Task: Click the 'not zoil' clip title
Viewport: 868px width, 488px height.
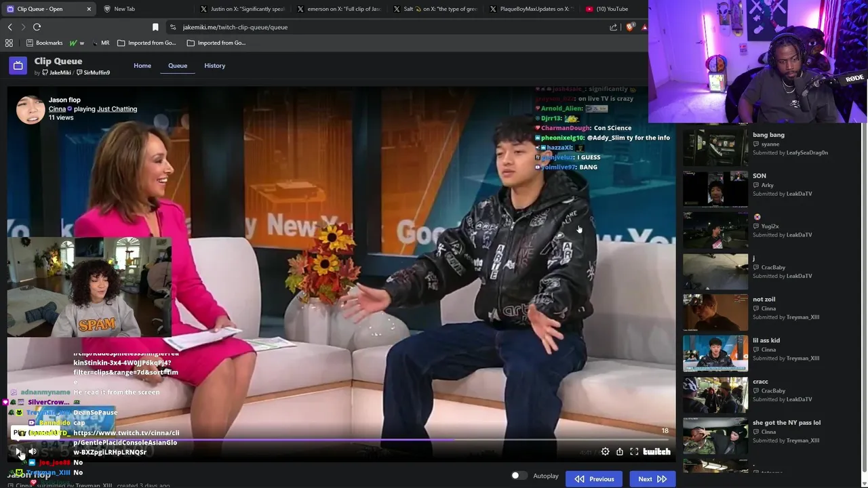Action: (764, 299)
